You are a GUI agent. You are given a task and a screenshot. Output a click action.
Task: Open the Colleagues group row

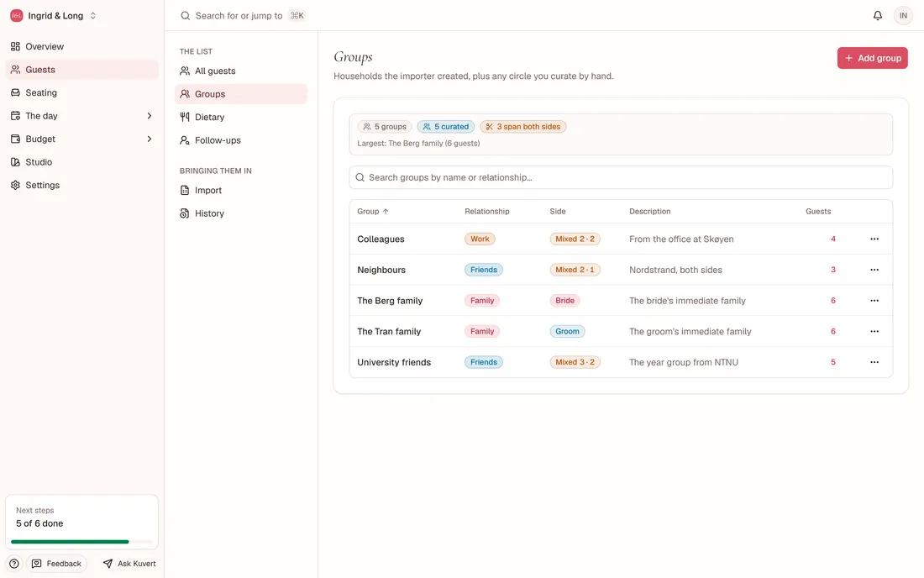(x=621, y=239)
